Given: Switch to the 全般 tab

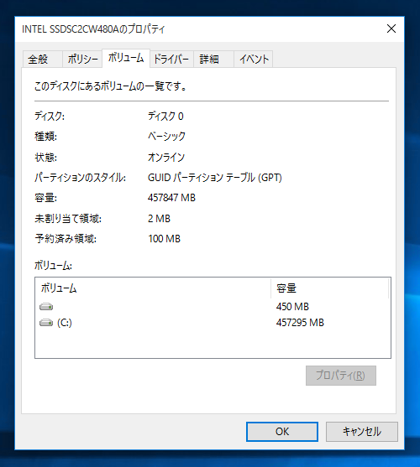Looking at the screenshot, I should [42, 59].
